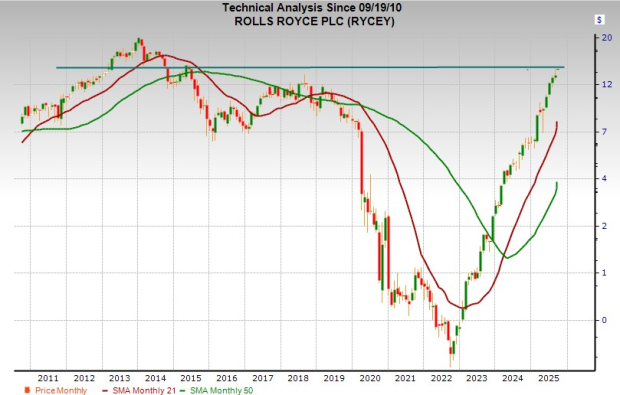This screenshot has height=395, width=620.
Task: Click the Technical Analysis Since 09/19/10 heading
Action: click(x=312, y=8)
